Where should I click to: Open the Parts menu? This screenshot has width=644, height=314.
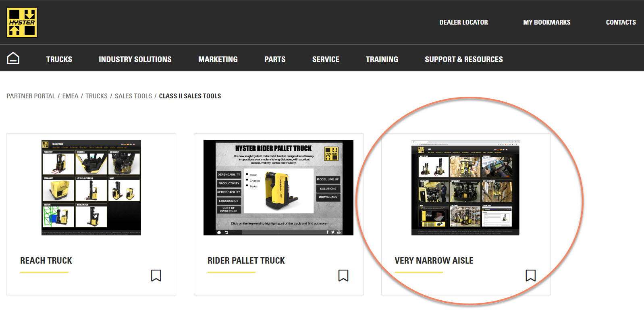point(275,59)
